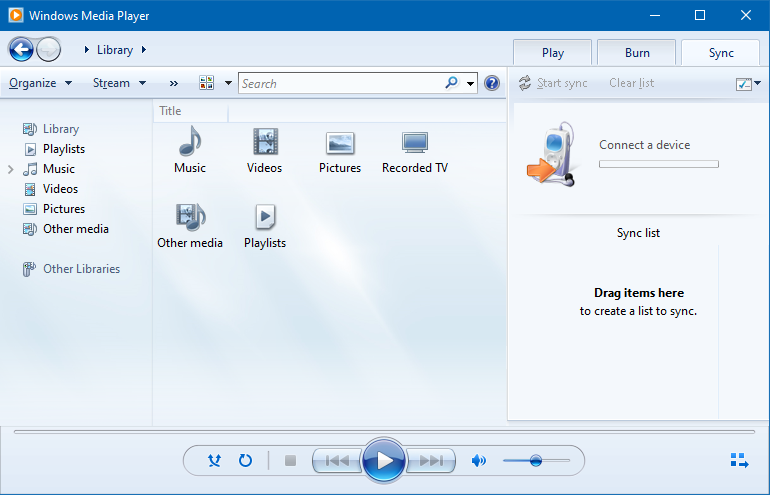Screen dimensions: 770x495
Task: Start playback with the Play button
Action: (x=384, y=461)
